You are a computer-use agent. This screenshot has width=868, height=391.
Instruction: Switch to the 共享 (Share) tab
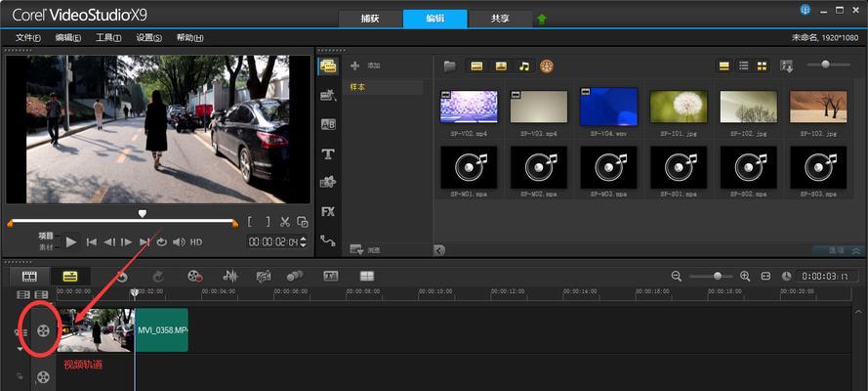pyautogui.click(x=501, y=19)
